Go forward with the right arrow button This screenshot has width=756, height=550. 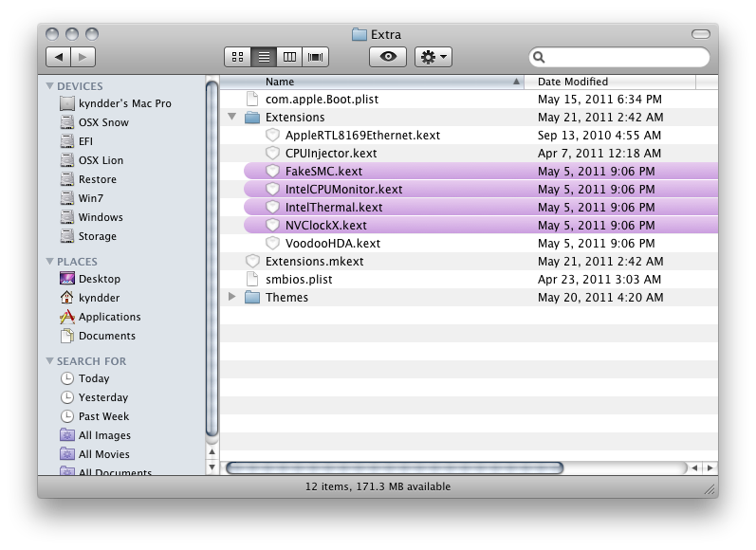[83, 57]
